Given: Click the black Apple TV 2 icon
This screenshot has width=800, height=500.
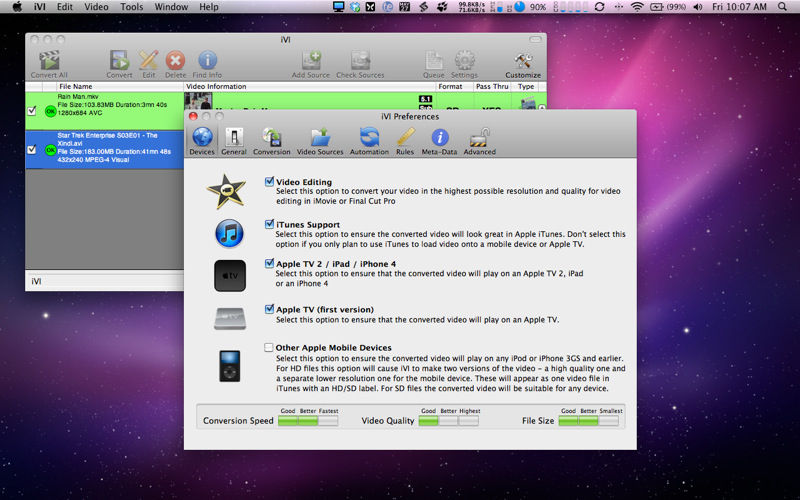Looking at the screenshot, I should click(230, 276).
